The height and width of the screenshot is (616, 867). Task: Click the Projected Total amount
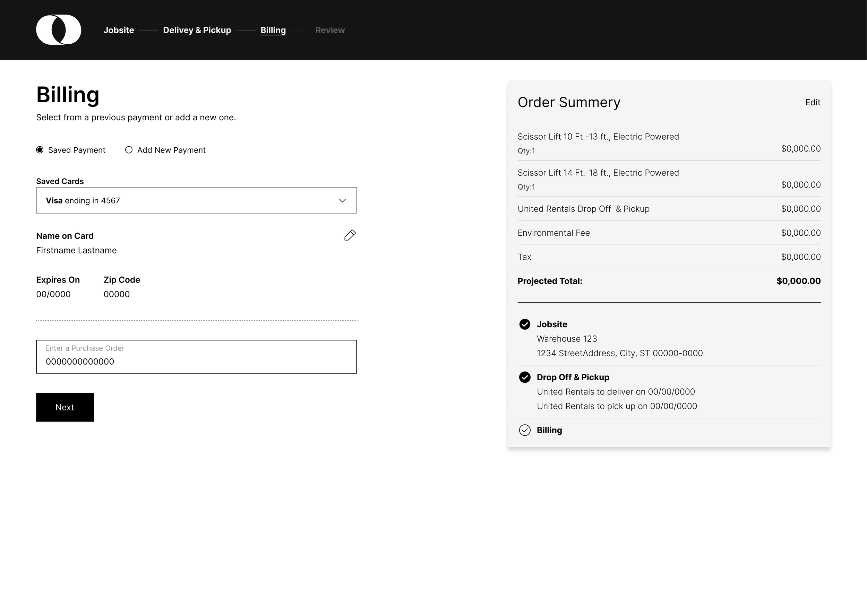(798, 281)
